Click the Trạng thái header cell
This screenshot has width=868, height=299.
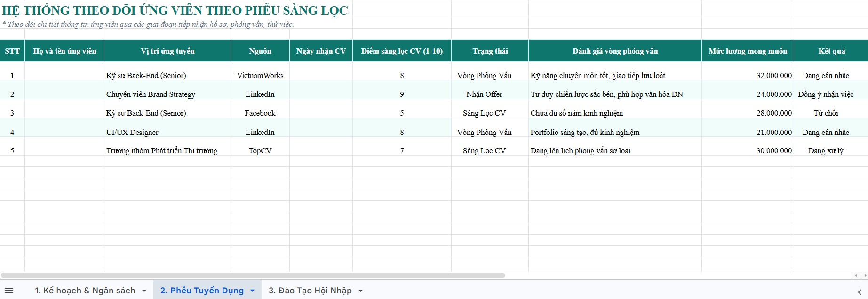click(490, 51)
